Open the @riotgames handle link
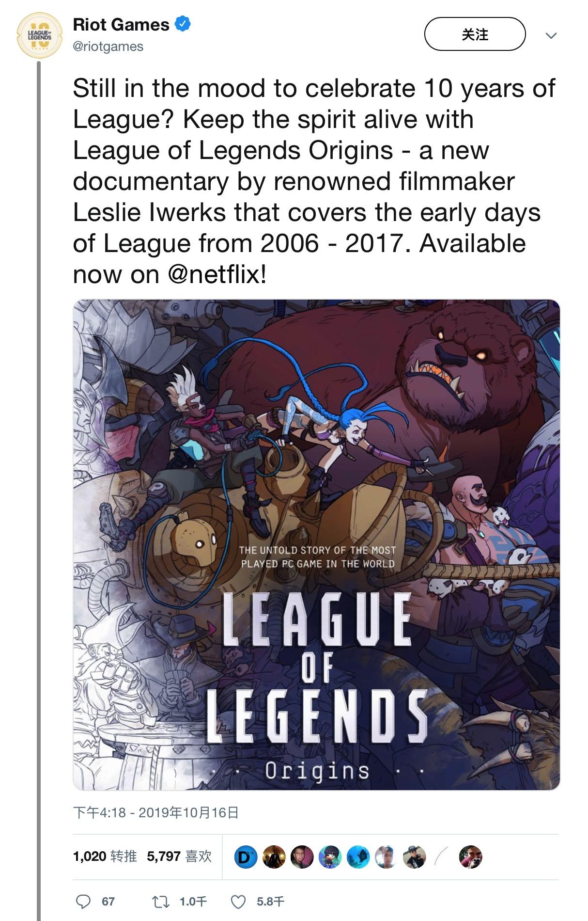Screen dimensions: 588x921 tap(108, 47)
